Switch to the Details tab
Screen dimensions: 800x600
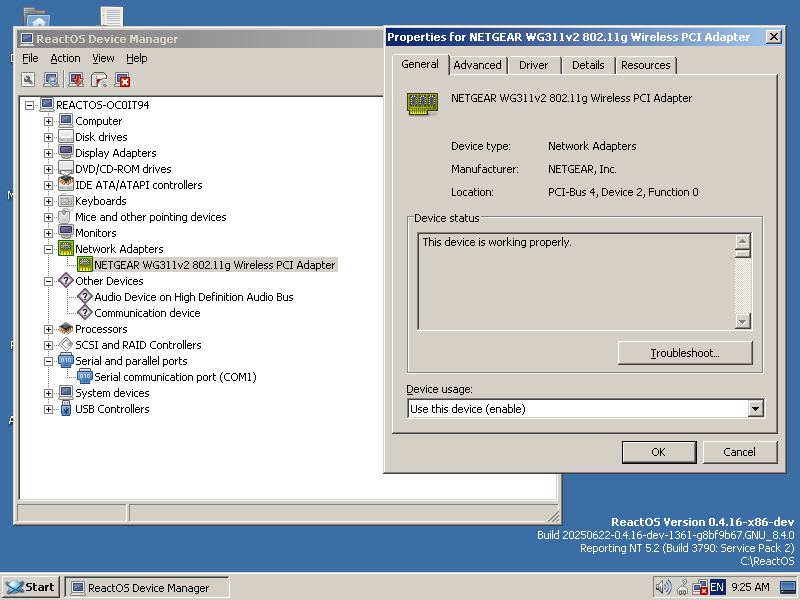point(588,65)
